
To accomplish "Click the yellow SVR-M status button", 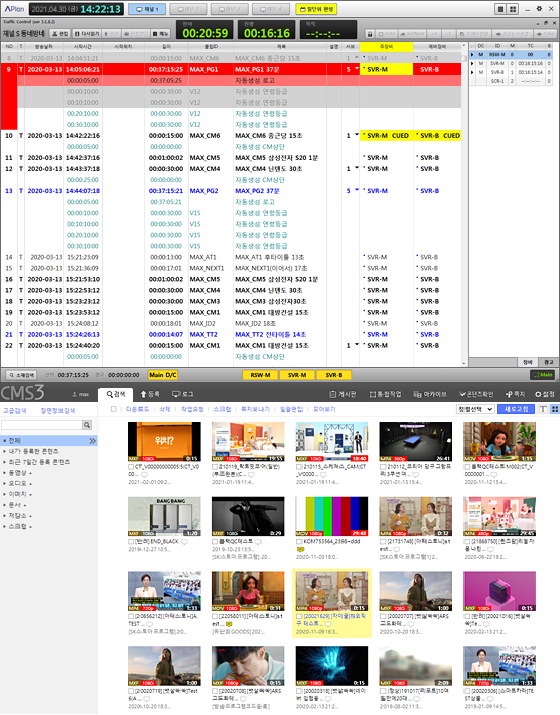I will point(297,375).
